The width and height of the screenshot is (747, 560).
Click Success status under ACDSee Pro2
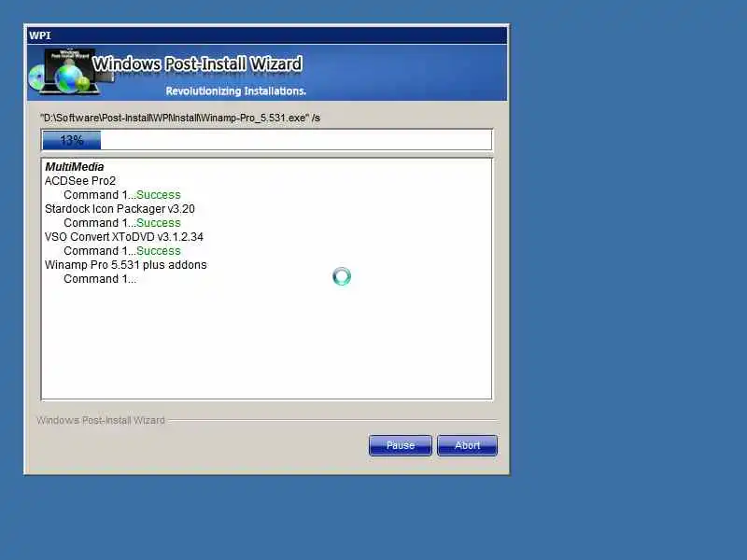coord(159,195)
